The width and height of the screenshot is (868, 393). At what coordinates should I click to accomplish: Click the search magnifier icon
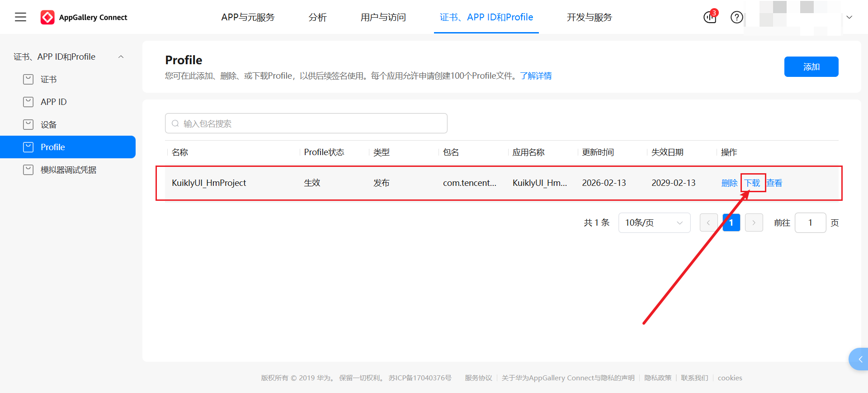(175, 123)
